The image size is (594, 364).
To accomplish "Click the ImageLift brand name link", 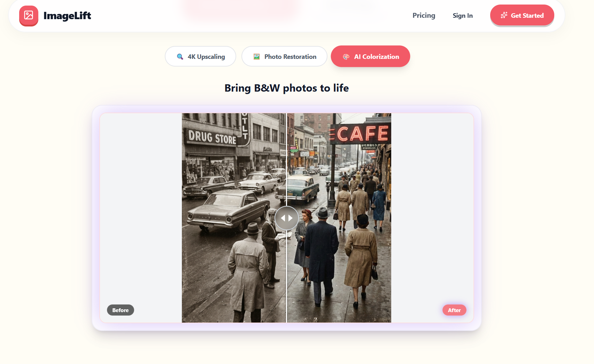I will click(67, 15).
